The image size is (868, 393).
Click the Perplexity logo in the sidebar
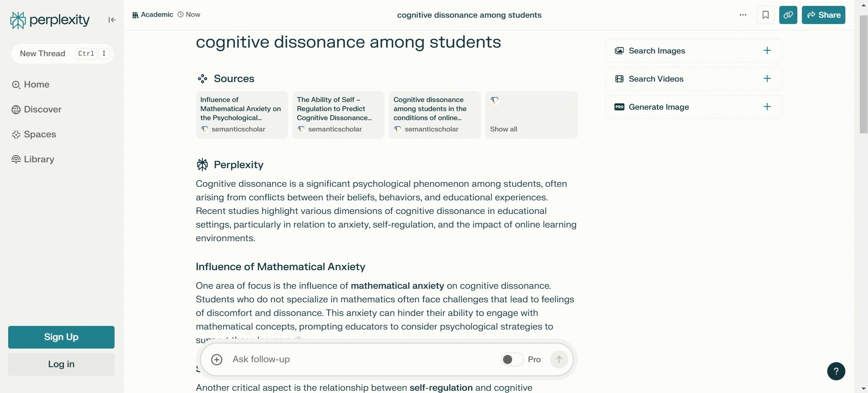point(50,20)
